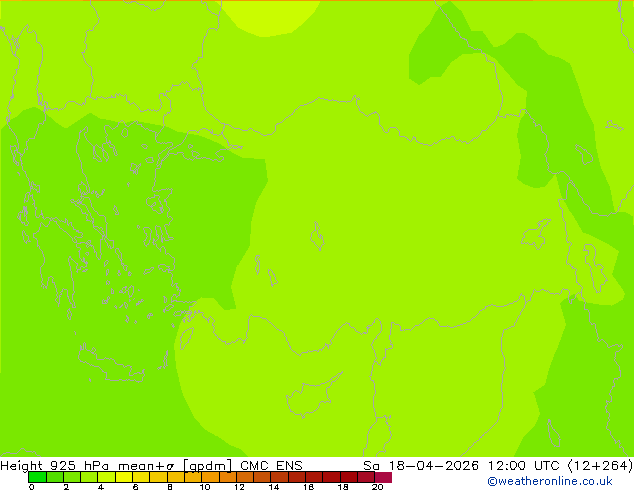The image size is (634, 490).
Task: Click the '20' legend tick label
Action: (x=378, y=487)
